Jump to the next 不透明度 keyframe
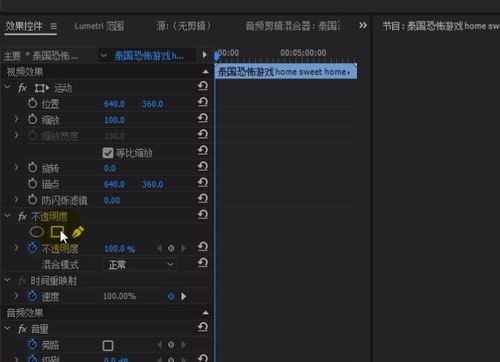 tap(183, 248)
